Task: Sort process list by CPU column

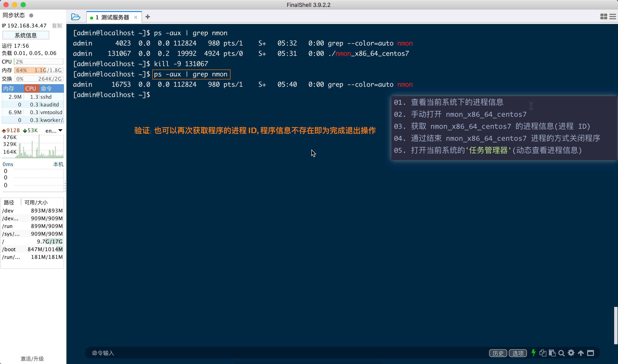Action: tap(31, 88)
